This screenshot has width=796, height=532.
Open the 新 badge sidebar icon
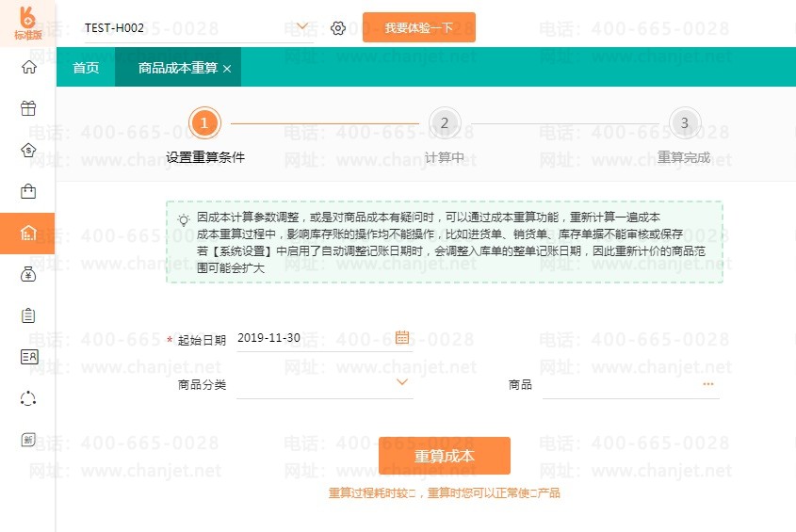pos(28,440)
